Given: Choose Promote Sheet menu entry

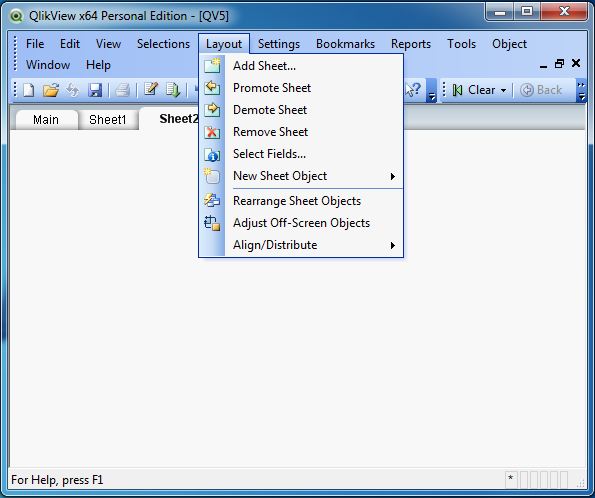Looking at the screenshot, I should click(301, 88).
